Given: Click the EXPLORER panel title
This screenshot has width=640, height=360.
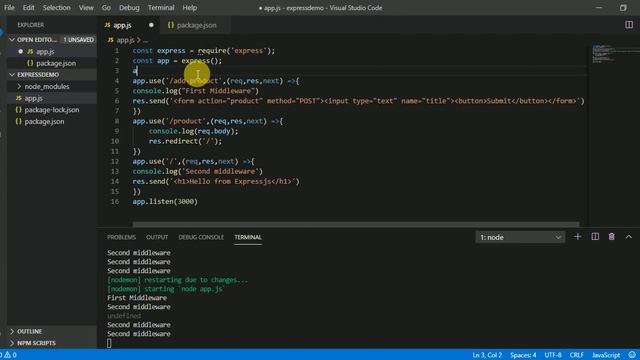Looking at the screenshot, I should 31,25.
